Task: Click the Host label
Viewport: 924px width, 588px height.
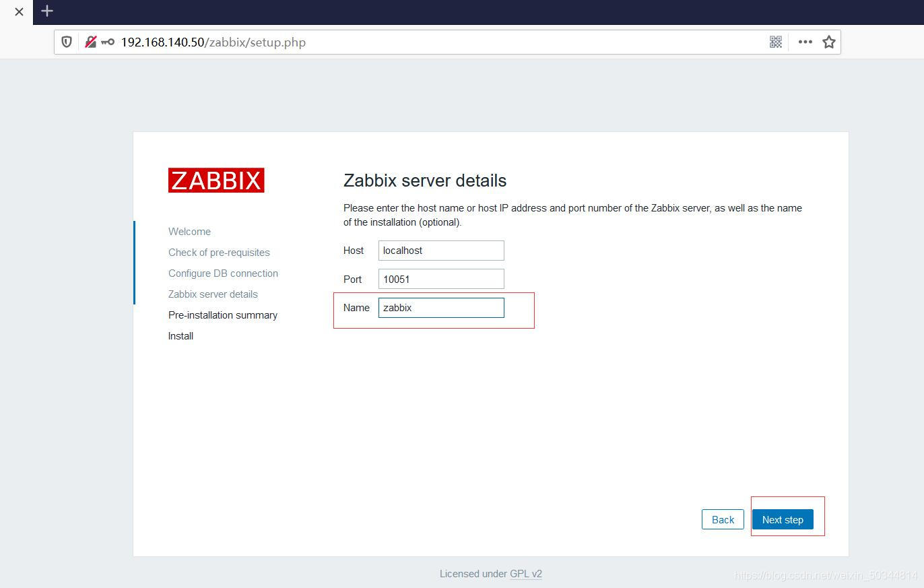Action: point(354,251)
